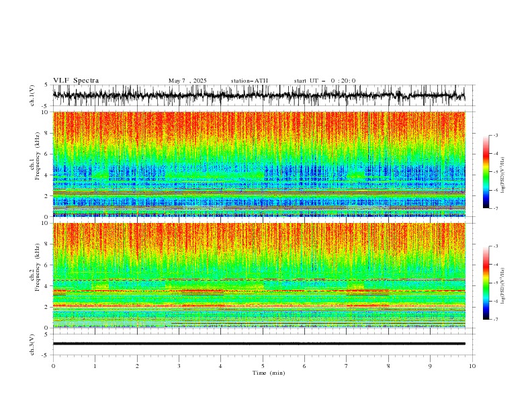Click the time axis tick label '3'
This screenshot has height=411, width=532.
(179, 366)
